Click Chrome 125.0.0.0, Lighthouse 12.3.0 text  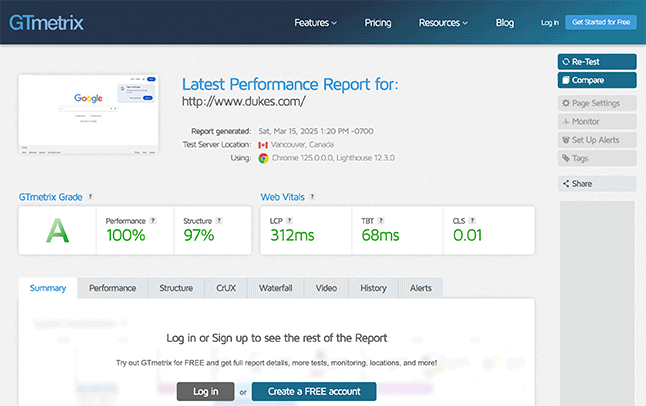(333, 158)
